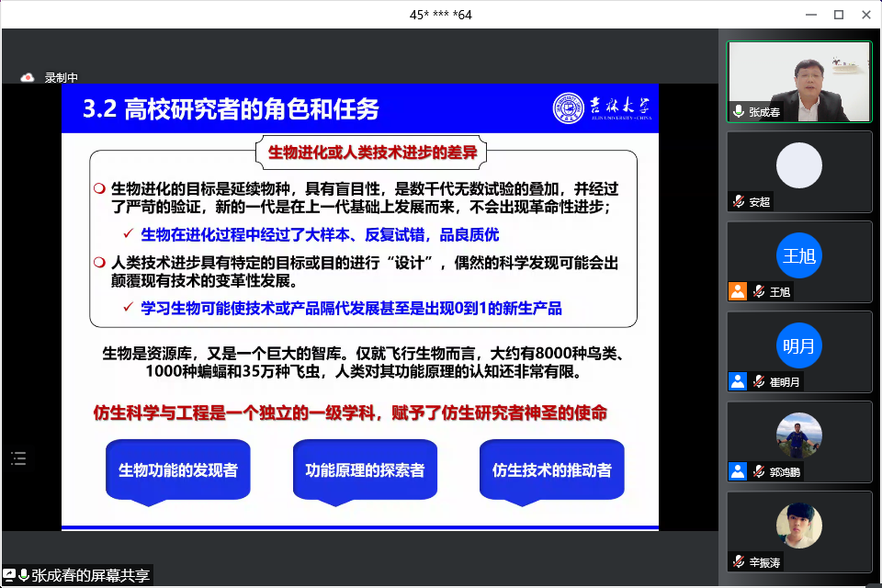This screenshot has width=882, height=588.
Task: Select 张成春's speaker video tile
Action: click(x=798, y=81)
